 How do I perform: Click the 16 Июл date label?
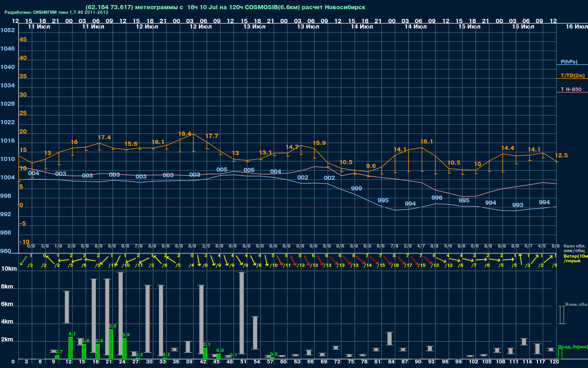(x=576, y=27)
